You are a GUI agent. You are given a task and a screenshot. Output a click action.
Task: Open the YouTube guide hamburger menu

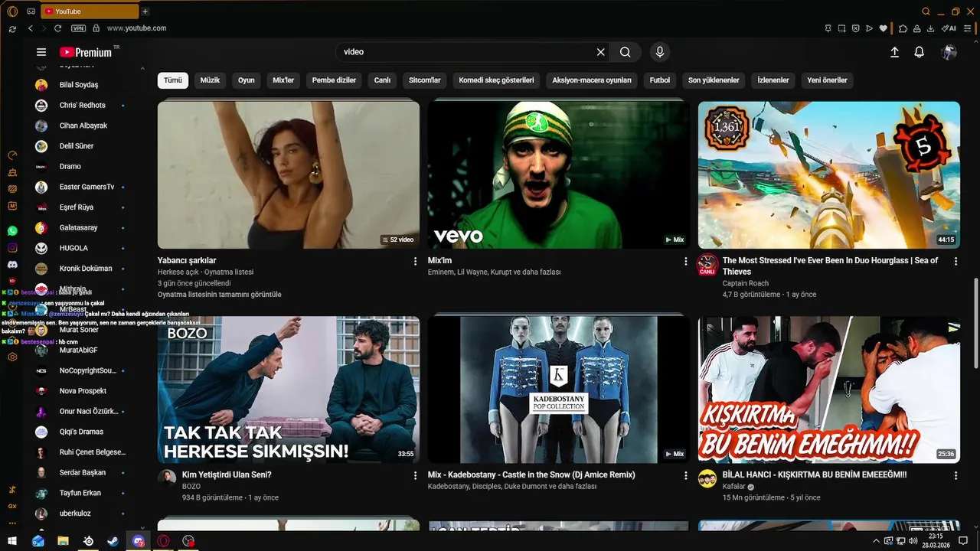[x=41, y=52]
